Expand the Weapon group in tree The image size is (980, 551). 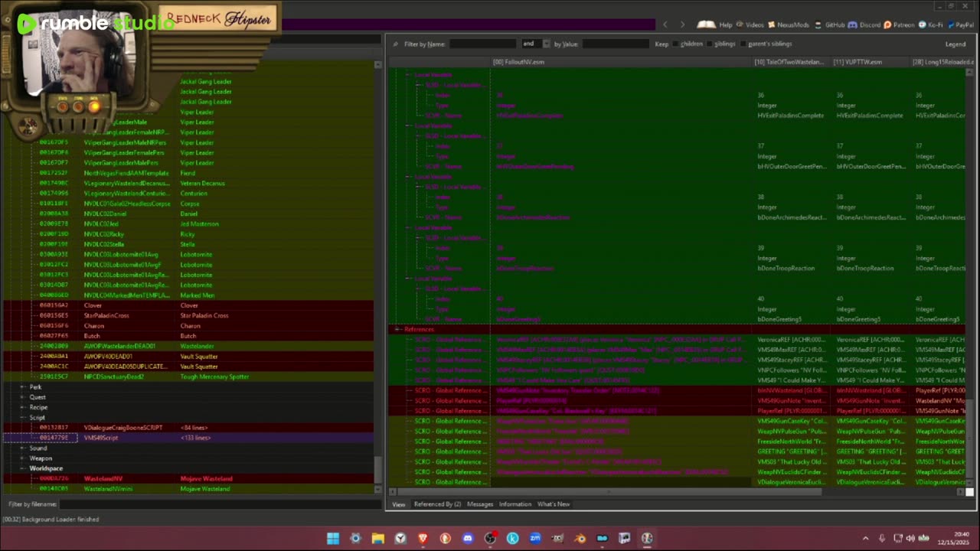[23, 458]
